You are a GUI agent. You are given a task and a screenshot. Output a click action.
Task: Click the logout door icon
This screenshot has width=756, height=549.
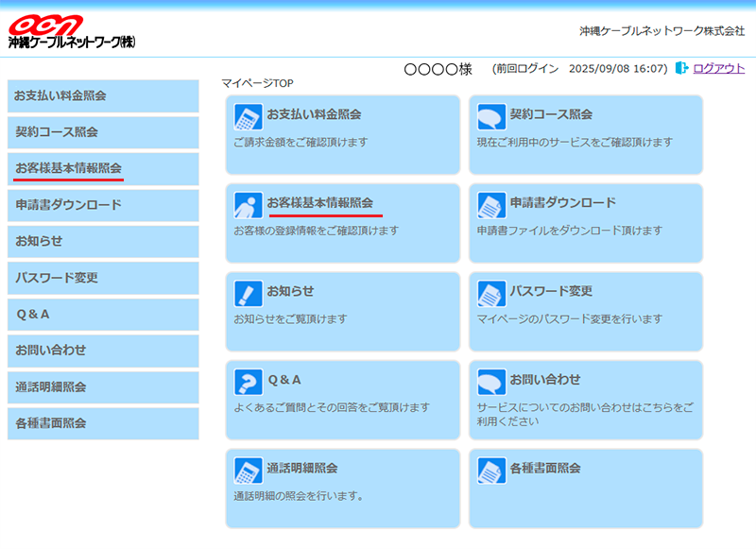click(682, 69)
